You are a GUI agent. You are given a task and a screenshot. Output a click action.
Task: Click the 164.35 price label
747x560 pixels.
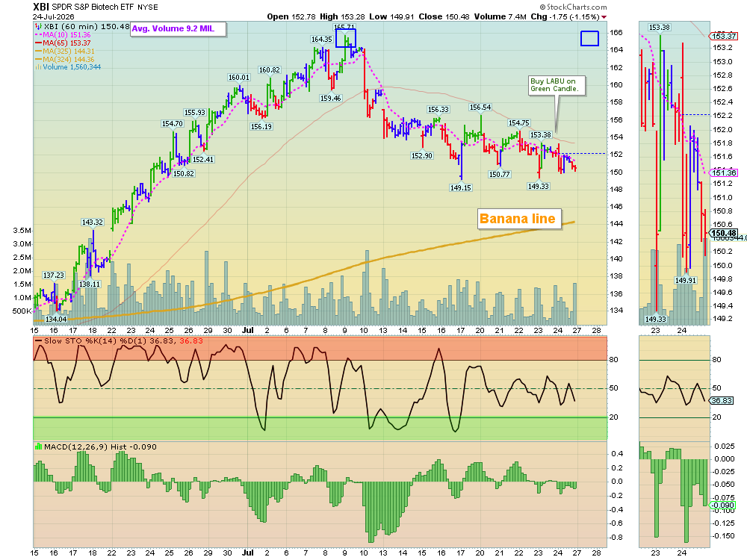[321, 39]
